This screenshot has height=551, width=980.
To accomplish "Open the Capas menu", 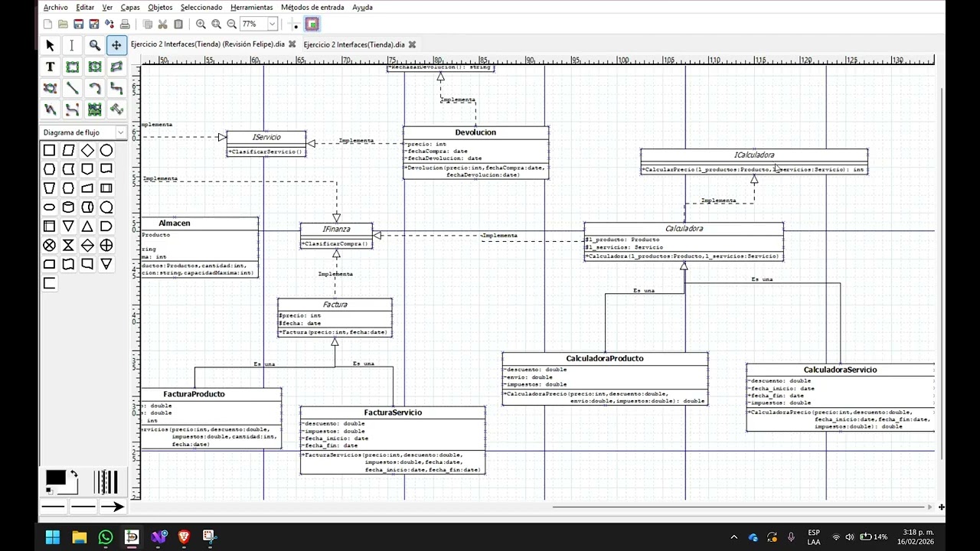I will pyautogui.click(x=130, y=7).
